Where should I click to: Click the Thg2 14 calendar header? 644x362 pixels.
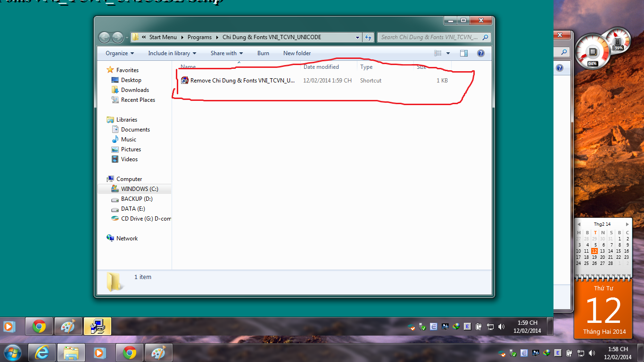pyautogui.click(x=602, y=224)
